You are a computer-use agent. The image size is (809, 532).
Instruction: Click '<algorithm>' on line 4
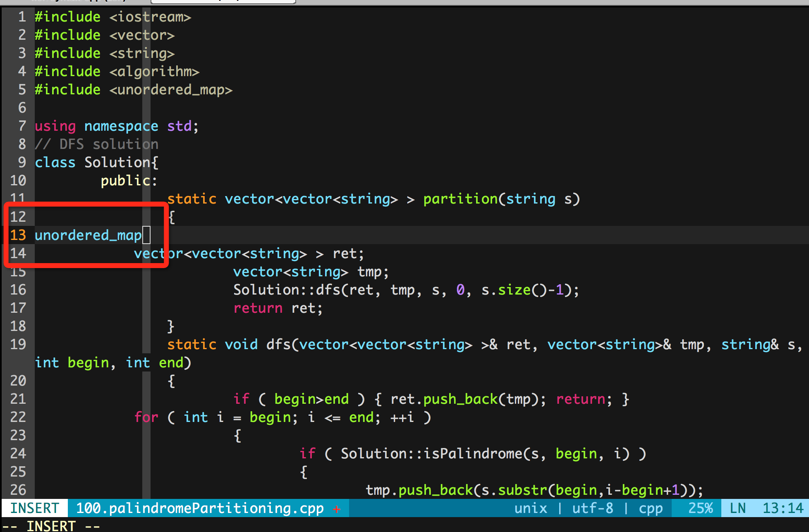tap(154, 72)
